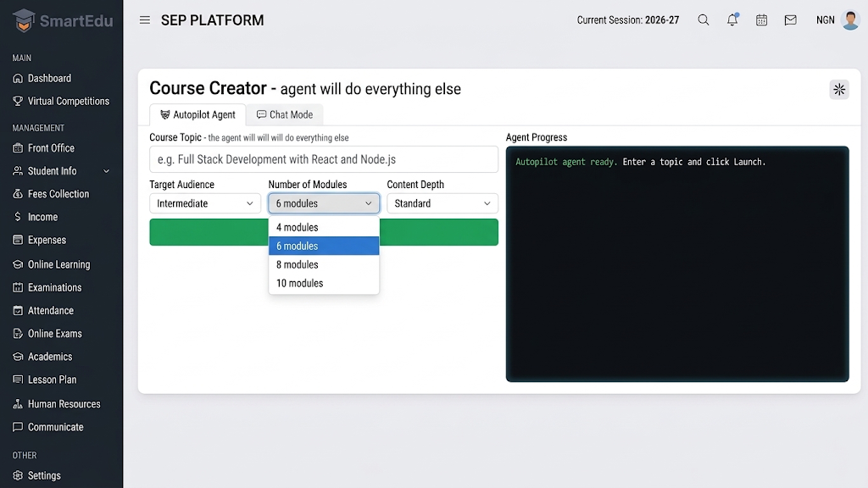This screenshot has width=868, height=488.
Task: Collapse the Number of Modules dropdown
Action: coord(324,203)
